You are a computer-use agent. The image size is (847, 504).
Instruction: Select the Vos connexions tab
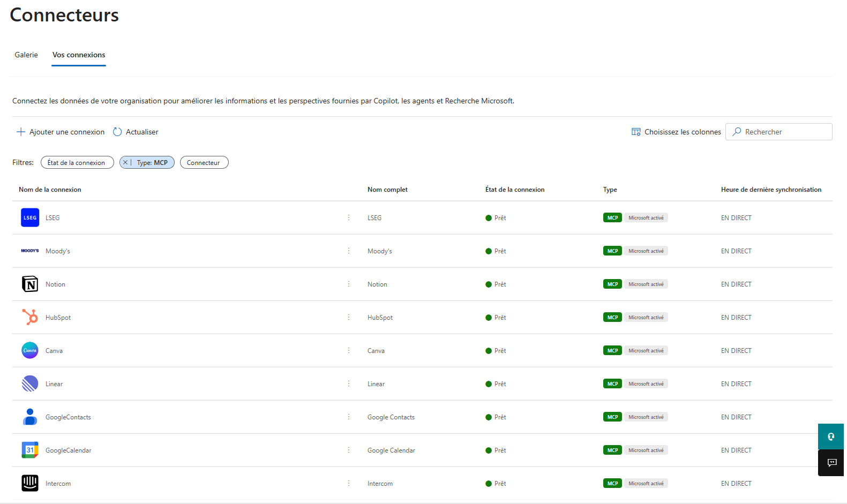79,55
